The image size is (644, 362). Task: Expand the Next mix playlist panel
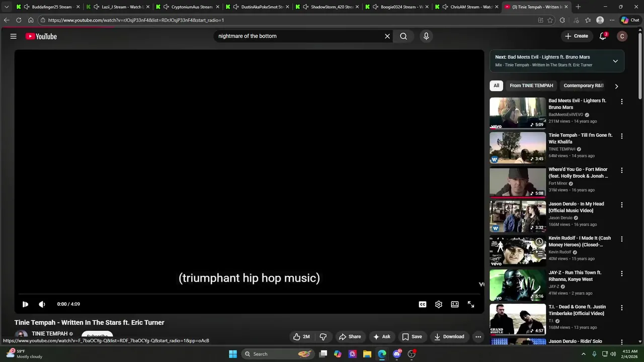[x=615, y=61]
